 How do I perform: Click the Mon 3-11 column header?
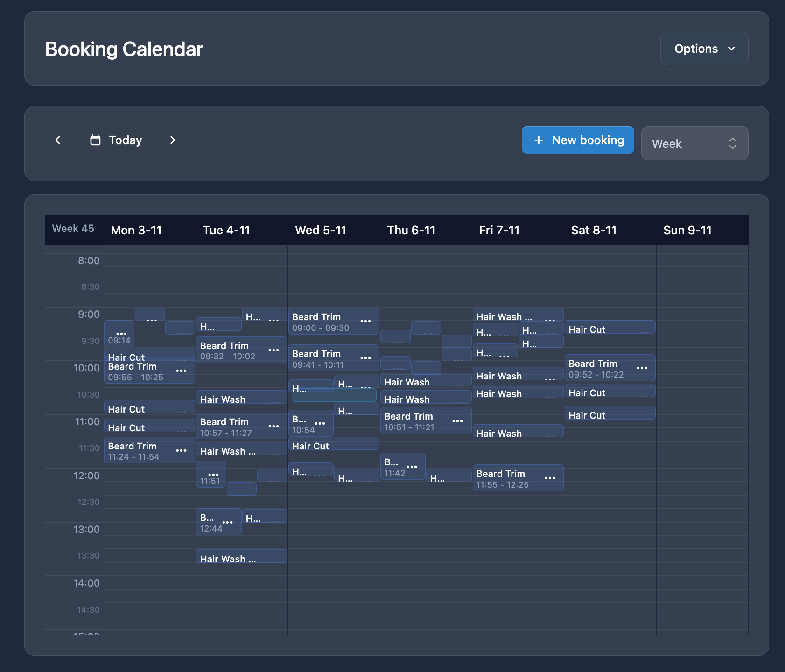136,230
